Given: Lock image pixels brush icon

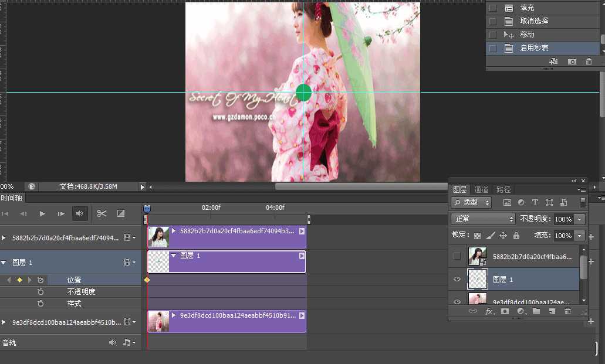Looking at the screenshot, I should tap(490, 235).
